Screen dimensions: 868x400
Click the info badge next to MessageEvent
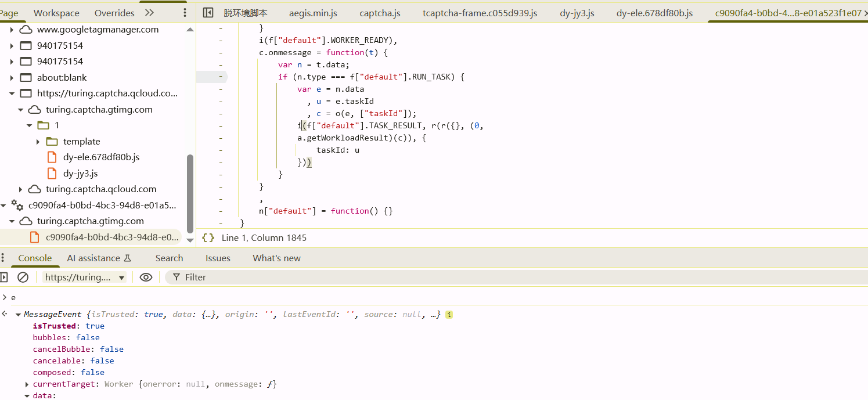coord(449,315)
